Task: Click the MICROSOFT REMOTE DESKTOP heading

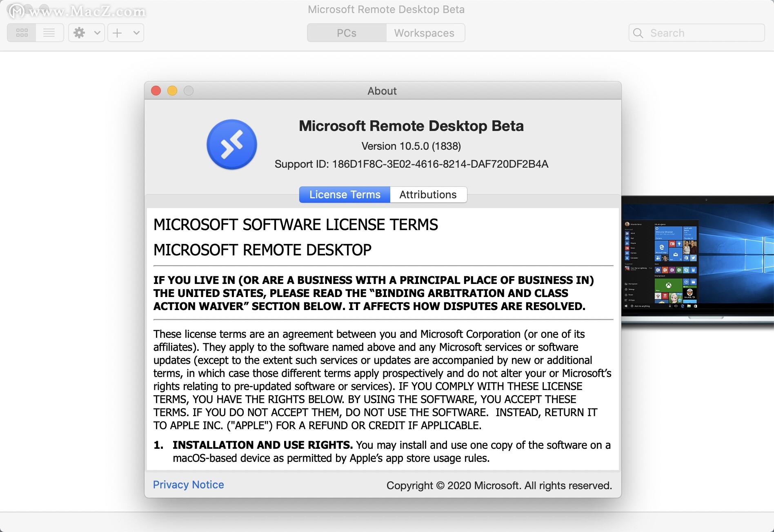Action: pyautogui.click(x=262, y=250)
